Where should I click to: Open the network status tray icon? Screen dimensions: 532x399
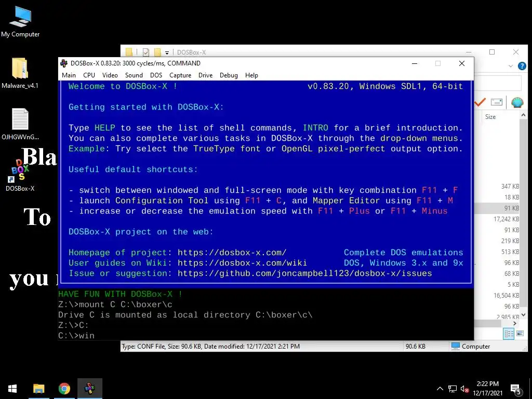click(x=453, y=389)
